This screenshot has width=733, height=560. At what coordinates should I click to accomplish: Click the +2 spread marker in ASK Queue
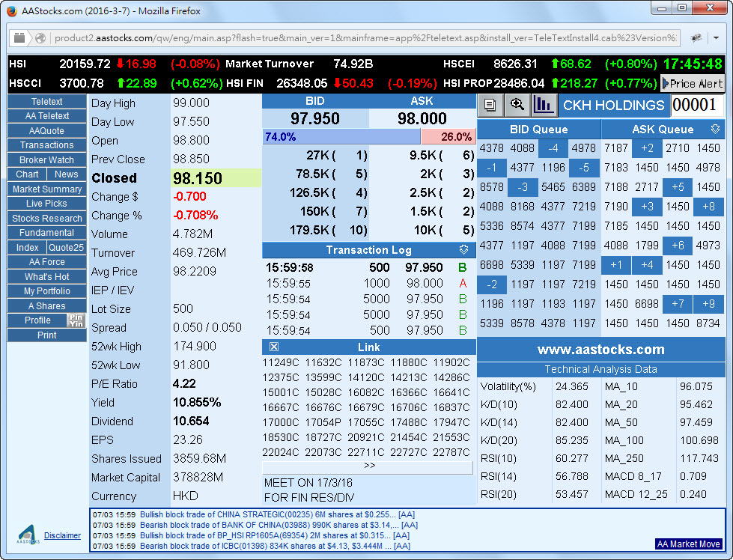tap(647, 148)
